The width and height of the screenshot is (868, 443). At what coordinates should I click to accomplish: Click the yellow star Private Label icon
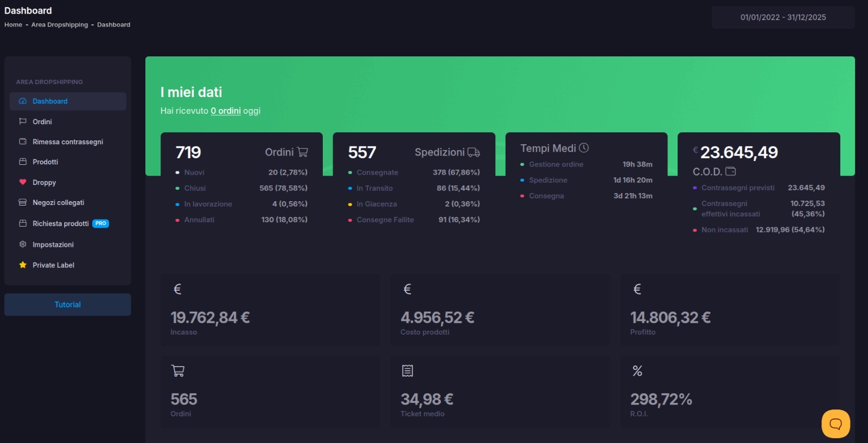(x=23, y=265)
